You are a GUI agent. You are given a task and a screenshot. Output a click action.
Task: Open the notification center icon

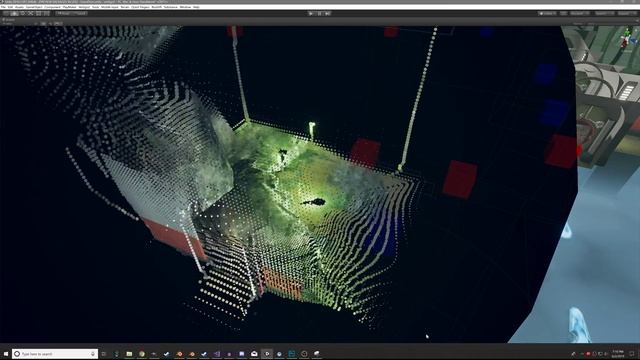(x=632, y=354)
